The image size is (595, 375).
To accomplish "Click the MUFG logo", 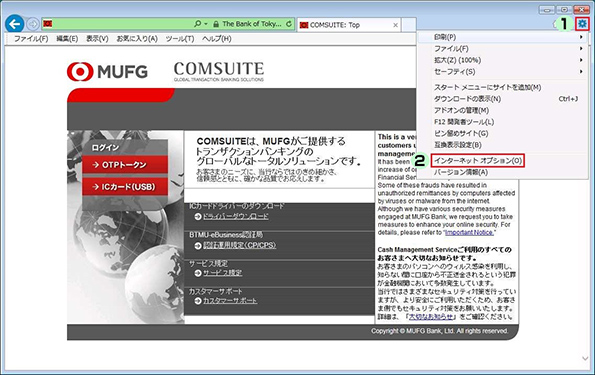I will click(107, 72).
